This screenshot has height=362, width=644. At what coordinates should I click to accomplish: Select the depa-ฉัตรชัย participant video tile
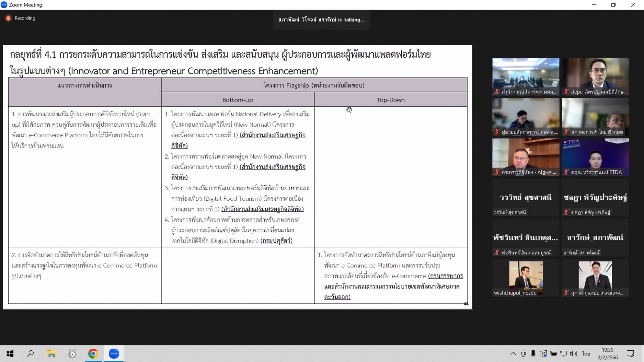pyautogui.click(x=595, y=77)
